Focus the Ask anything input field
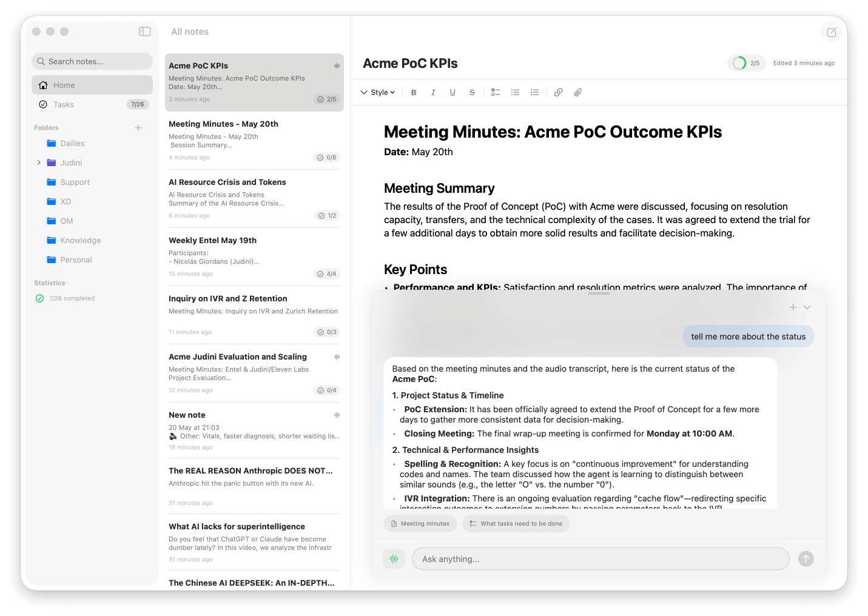Viewport: 868px width, 616px height. click(601, 559)
